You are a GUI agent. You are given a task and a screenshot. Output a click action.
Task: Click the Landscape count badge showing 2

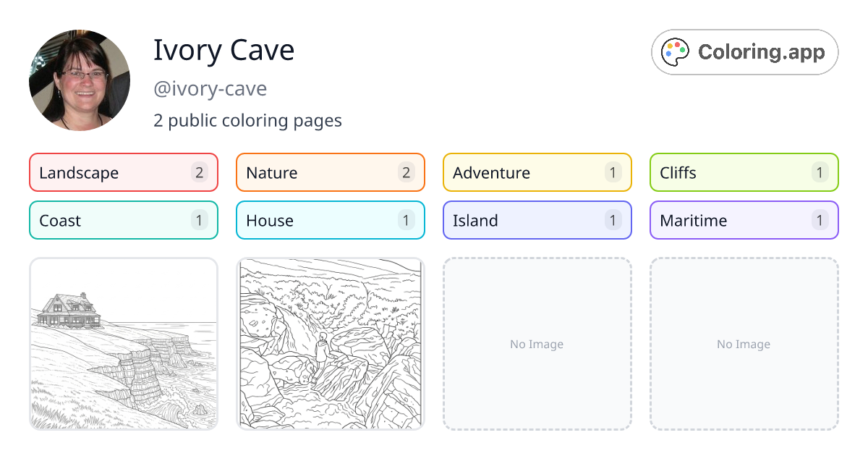pos(198,172)
